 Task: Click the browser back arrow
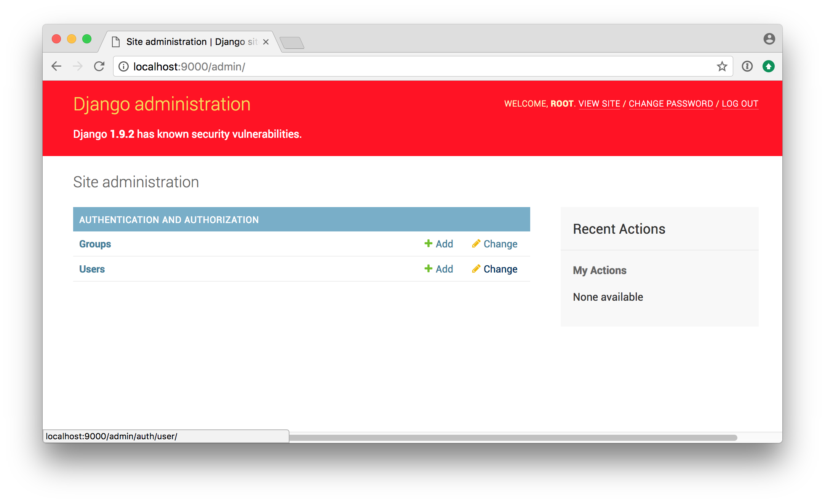click(56, 66)
